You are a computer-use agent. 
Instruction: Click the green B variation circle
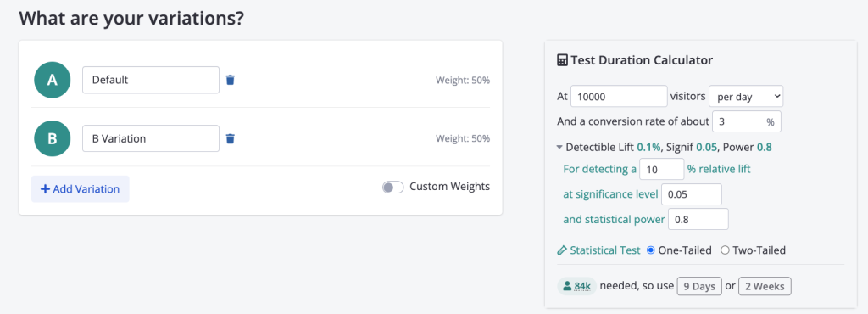[52, 138]
